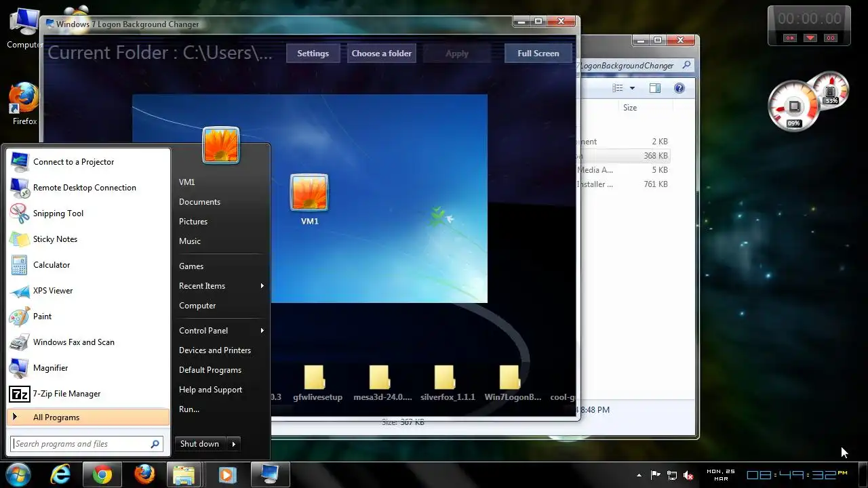This screenshot has width=868, height=488.
Task: Open Internet Explorer from taskbar
Action: (60, 474)
